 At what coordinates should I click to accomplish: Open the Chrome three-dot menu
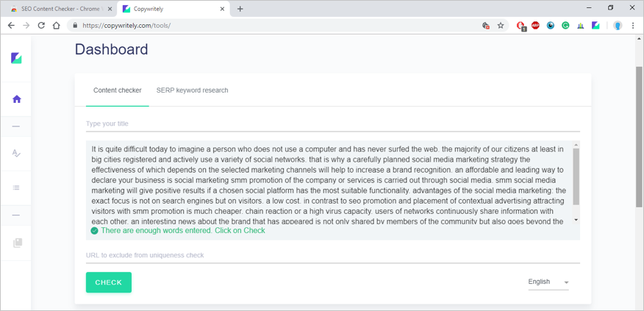[633, 25]
